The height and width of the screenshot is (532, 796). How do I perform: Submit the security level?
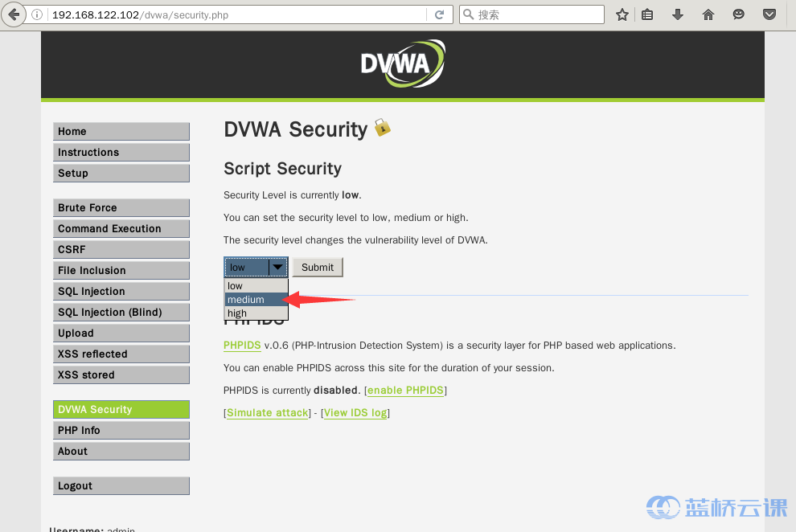click(x=318, y=268)
